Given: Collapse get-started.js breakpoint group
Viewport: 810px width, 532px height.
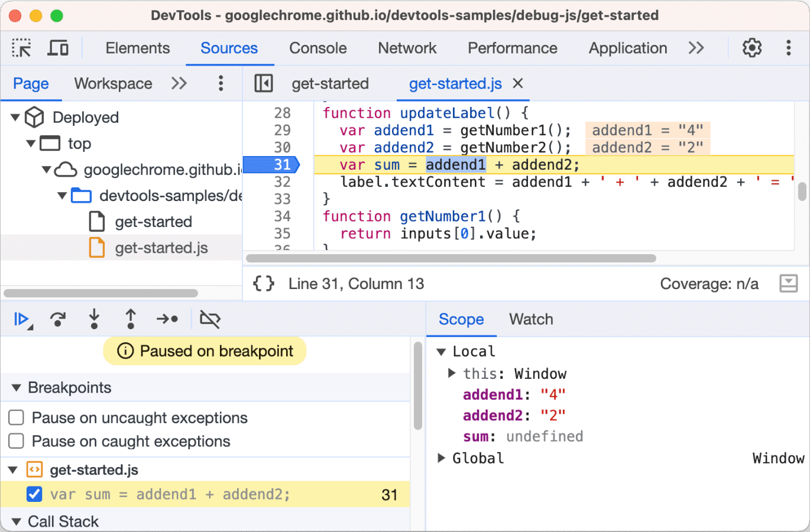Looking at the screenshot, I should 12,471.
